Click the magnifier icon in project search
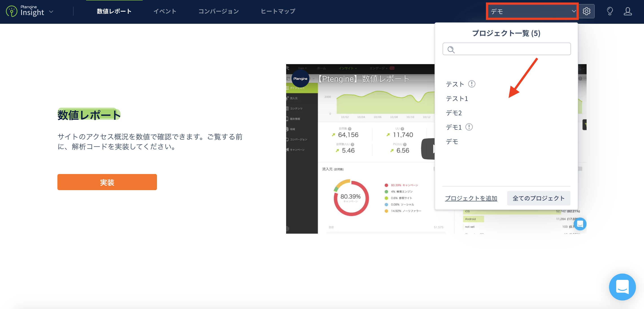Viewport: 644px width, 309px height. (451, 50)
